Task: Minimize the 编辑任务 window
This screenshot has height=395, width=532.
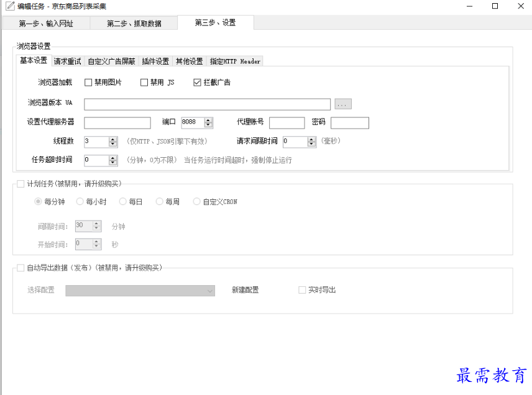Action: click(470, 6)
